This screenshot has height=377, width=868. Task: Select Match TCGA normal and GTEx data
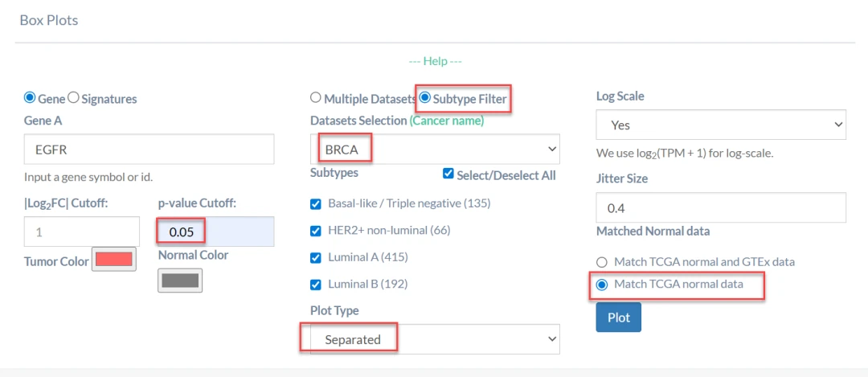(x=601, y=262)
